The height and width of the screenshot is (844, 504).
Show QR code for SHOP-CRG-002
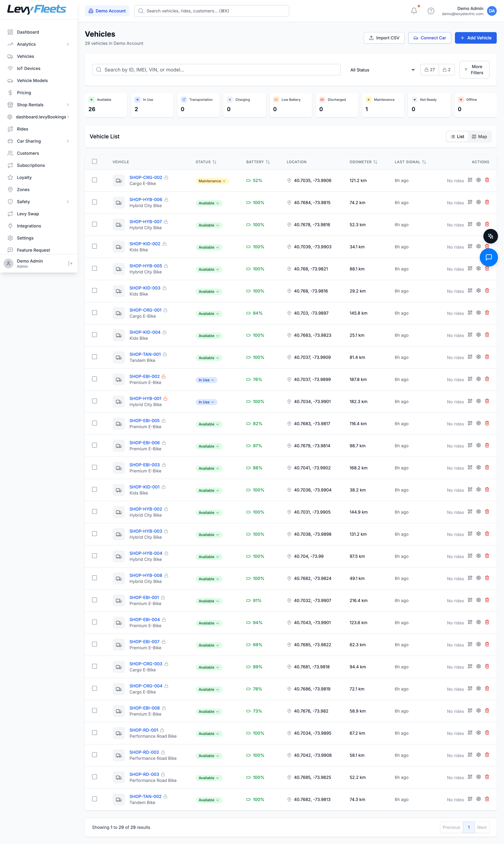point(470,180)
